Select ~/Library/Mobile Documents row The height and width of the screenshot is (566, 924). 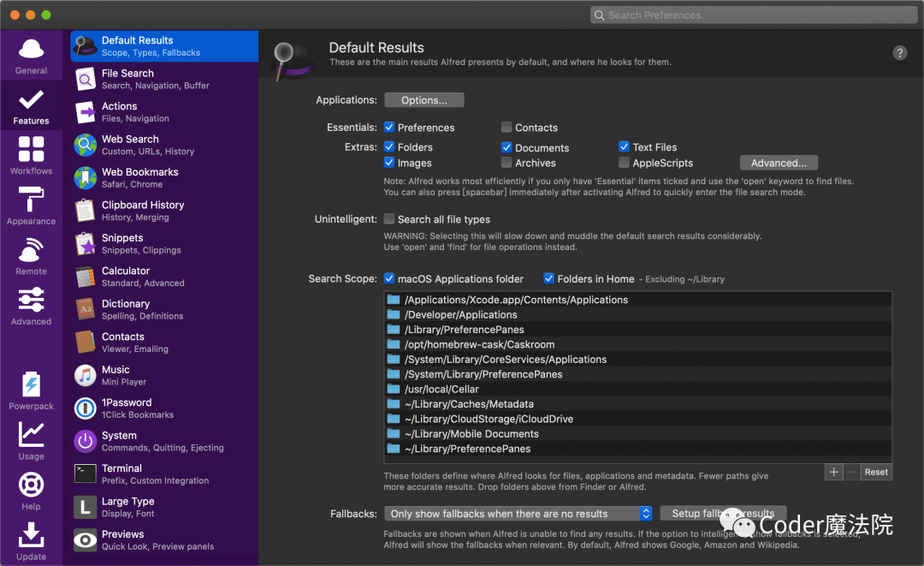(x=637, y=434)
